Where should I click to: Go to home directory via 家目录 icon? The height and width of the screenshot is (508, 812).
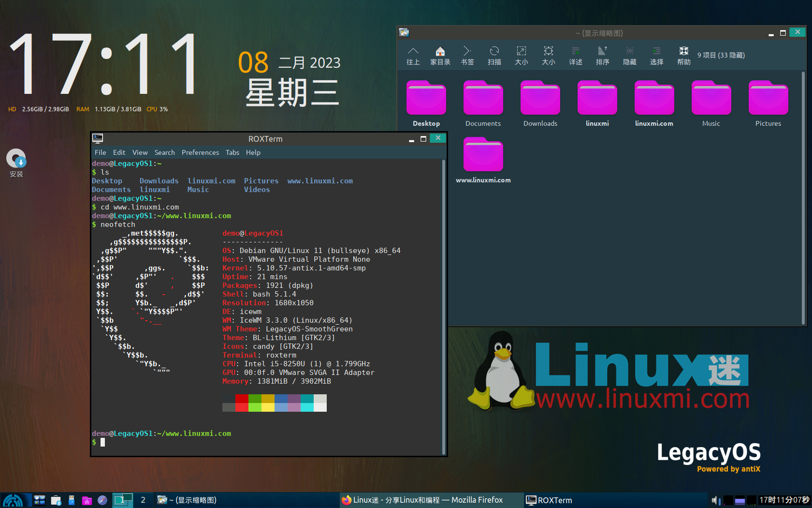(440, 56)
